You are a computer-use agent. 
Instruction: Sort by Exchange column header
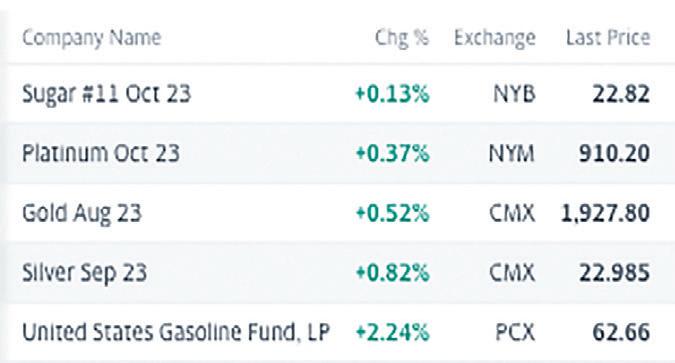coord(495,38)
